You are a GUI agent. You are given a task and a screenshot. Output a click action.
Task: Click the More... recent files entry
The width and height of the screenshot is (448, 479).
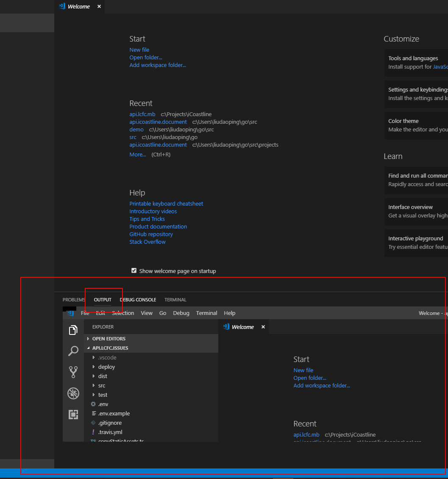pyautogui.click(x=137, y=154)
